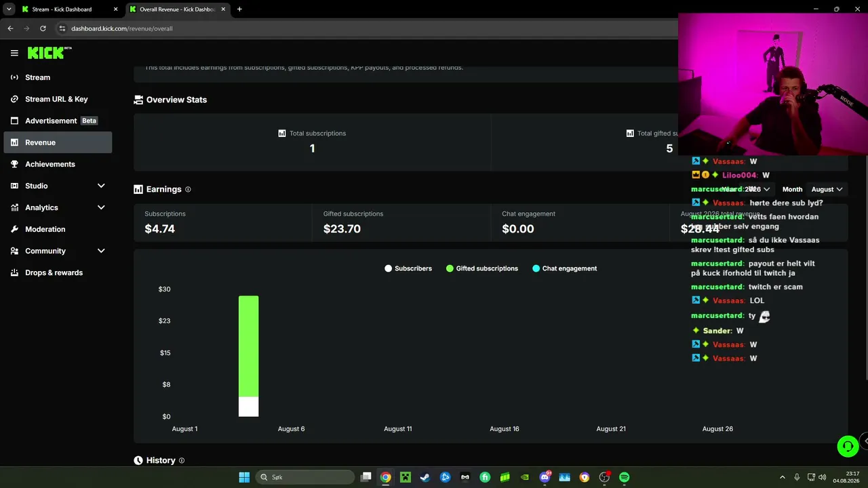Screen dimensions: 868x488
Task: Open a new browser tab
Action: click(239, 9)
